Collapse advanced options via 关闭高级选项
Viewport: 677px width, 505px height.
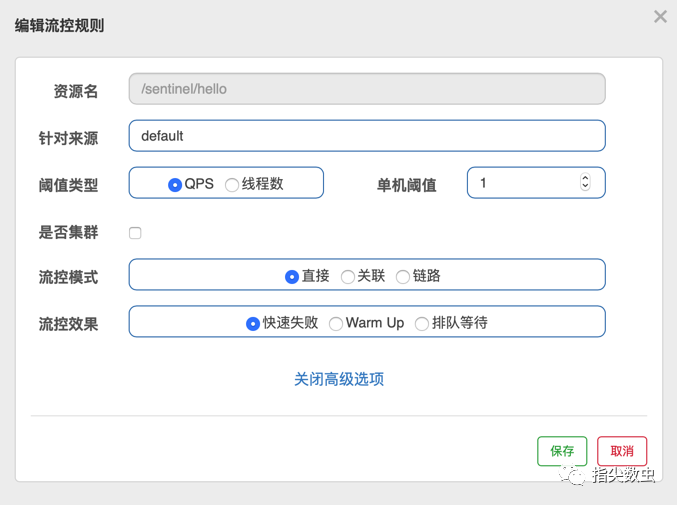coord(339,379)
